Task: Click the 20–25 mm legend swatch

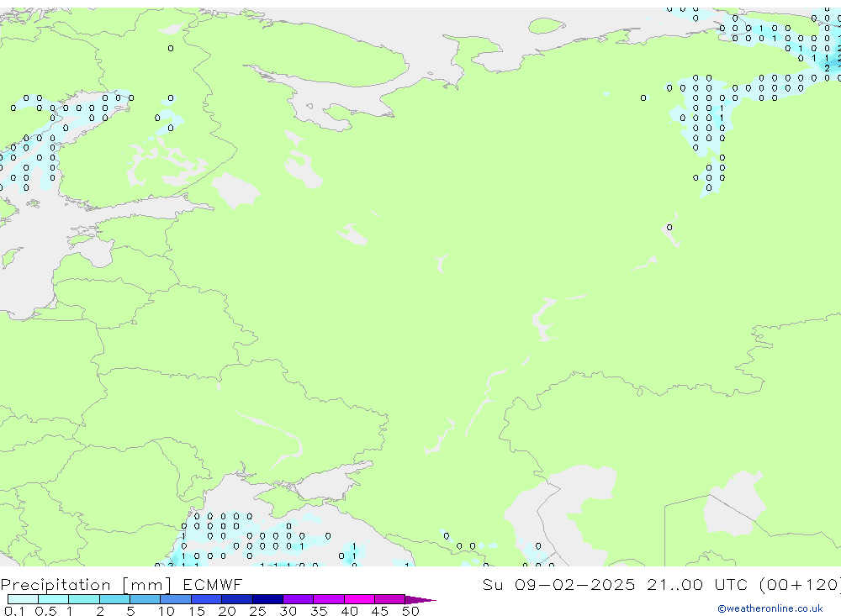Action: coord(237,599)
